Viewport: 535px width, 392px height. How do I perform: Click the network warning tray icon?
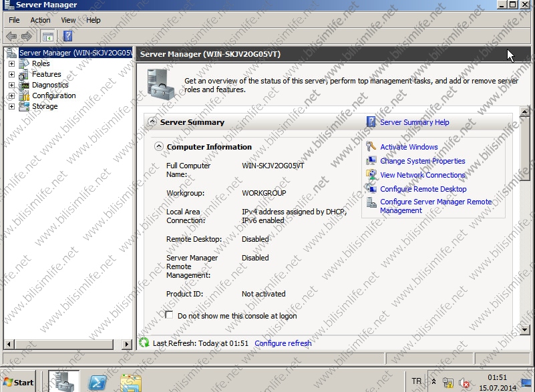click(x=448, y=383)
